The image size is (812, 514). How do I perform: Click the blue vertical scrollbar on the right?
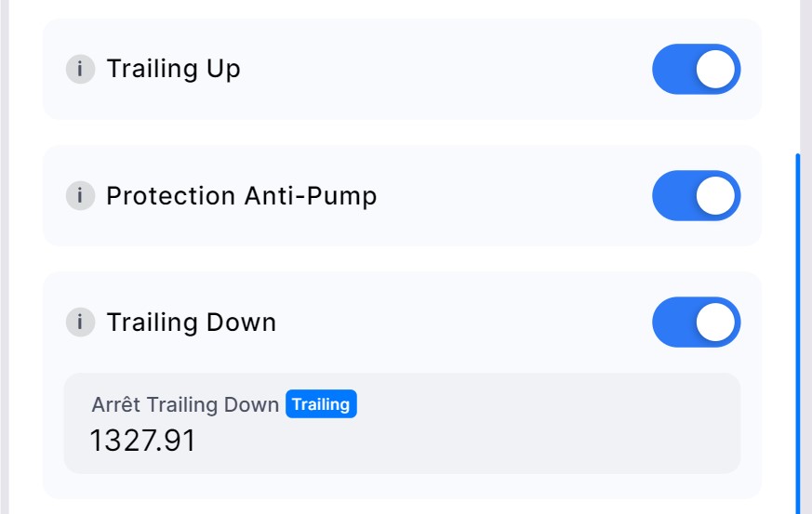(x=797, y=325)
